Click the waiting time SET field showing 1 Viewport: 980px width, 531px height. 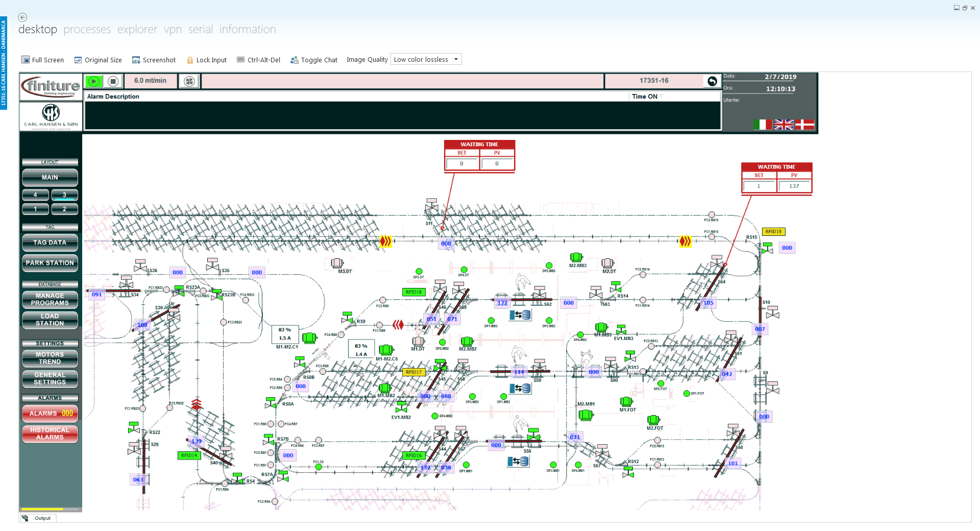(759, 186)
